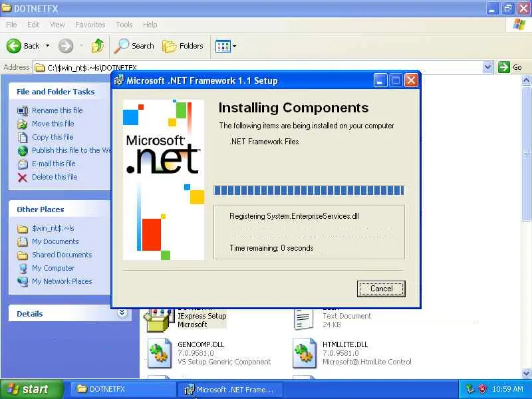Open the Back button history dropdown
This screenshot has width=532, height=399.
click(47, 46)
